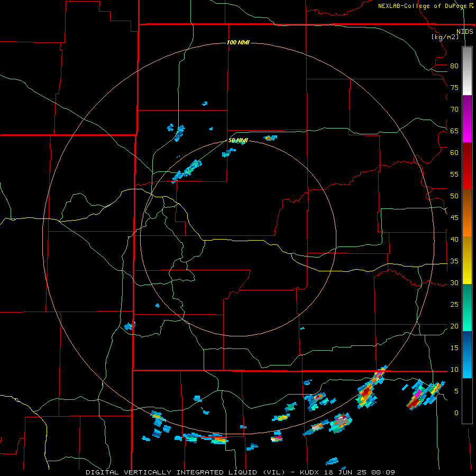The height and width of the screenshot is (476, 476).
Task: Click the magenta storm cell at far right edge
Action: (x=418, y=394)
